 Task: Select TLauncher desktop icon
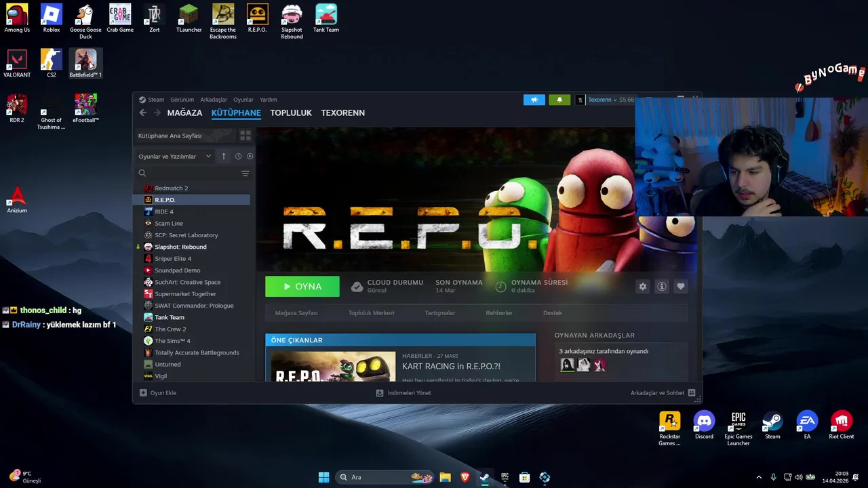(x=189, y=18)
